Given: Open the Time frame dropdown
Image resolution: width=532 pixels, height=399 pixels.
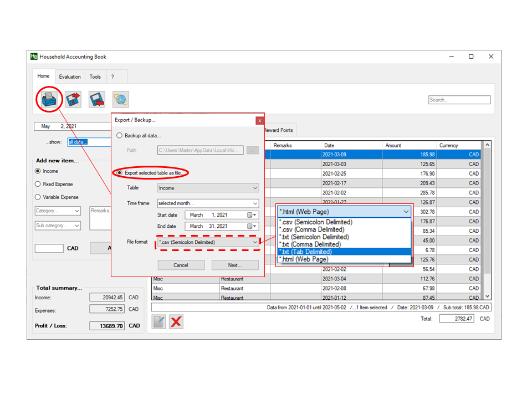Looking at the screenshot, I should point(208,203).
